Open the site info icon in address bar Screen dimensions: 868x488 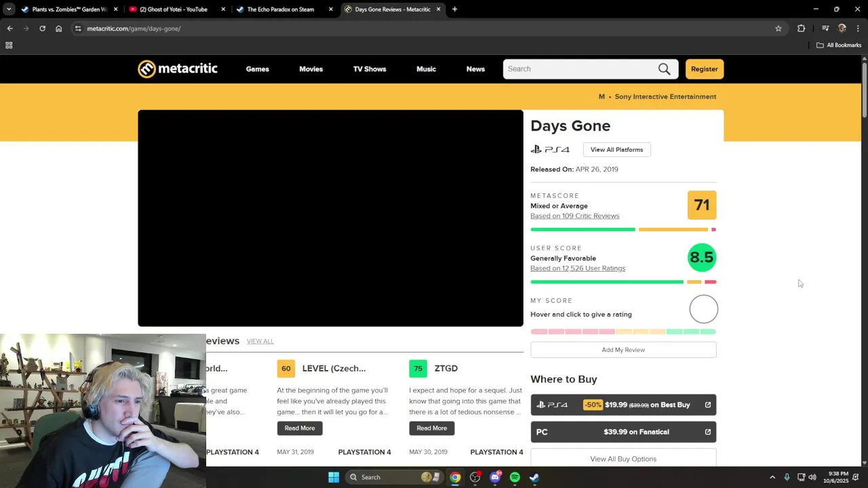78,28
